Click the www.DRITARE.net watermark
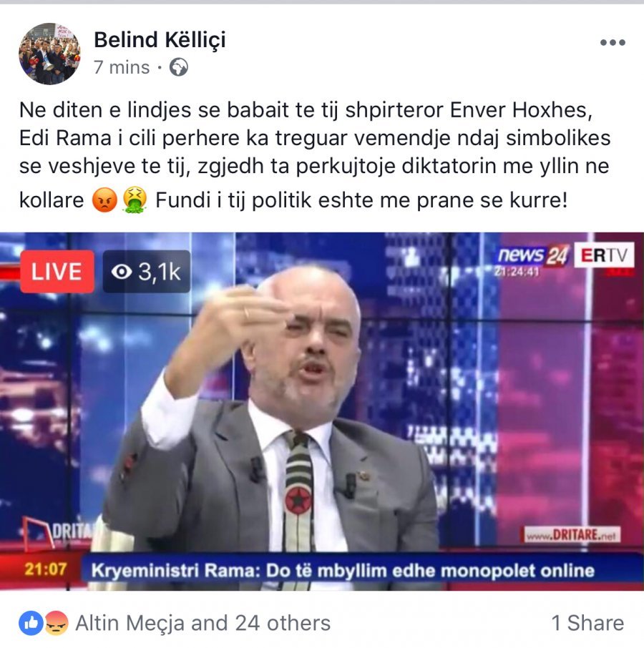644x648 pixels. tap(572, 535)
